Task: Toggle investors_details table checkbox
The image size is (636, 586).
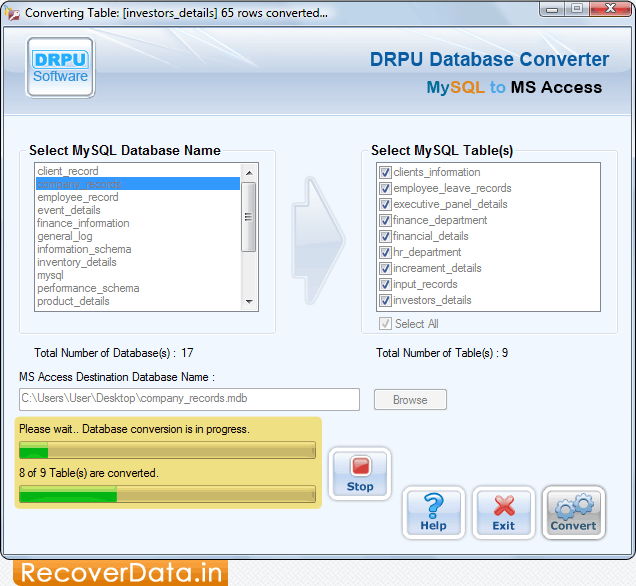Action: coord(385,301)
